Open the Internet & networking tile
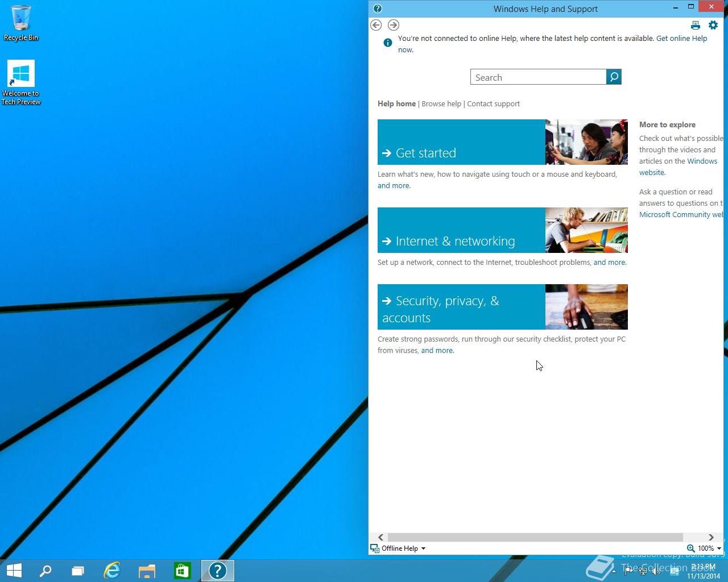 click(503, 230)
